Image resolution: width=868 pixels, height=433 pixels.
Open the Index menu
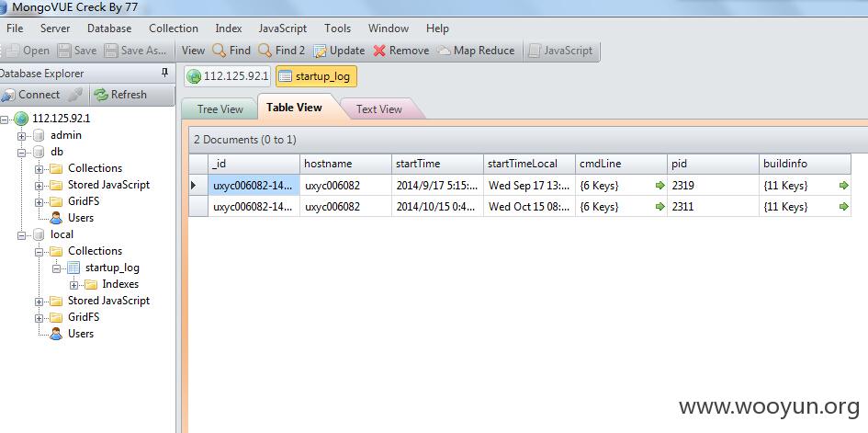(x=228, y=28)
